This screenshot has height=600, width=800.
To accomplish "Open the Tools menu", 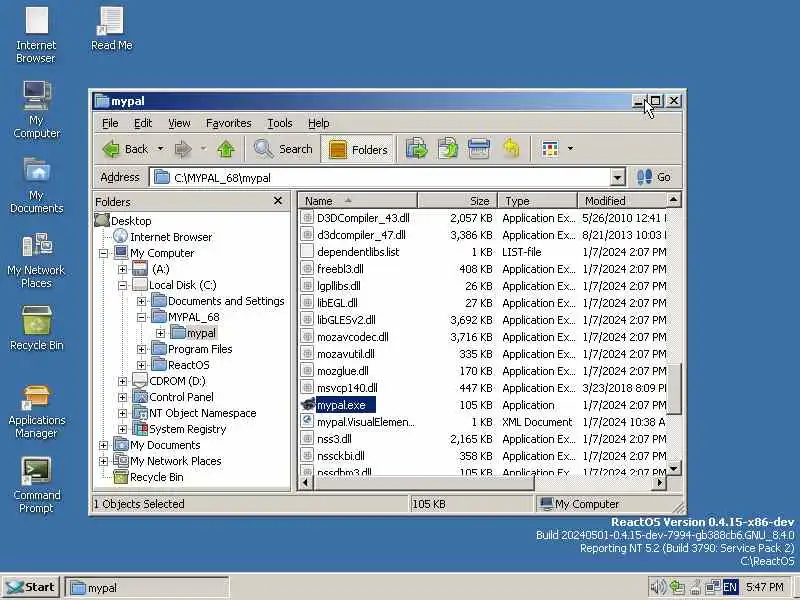I will (x=280, y=123).
